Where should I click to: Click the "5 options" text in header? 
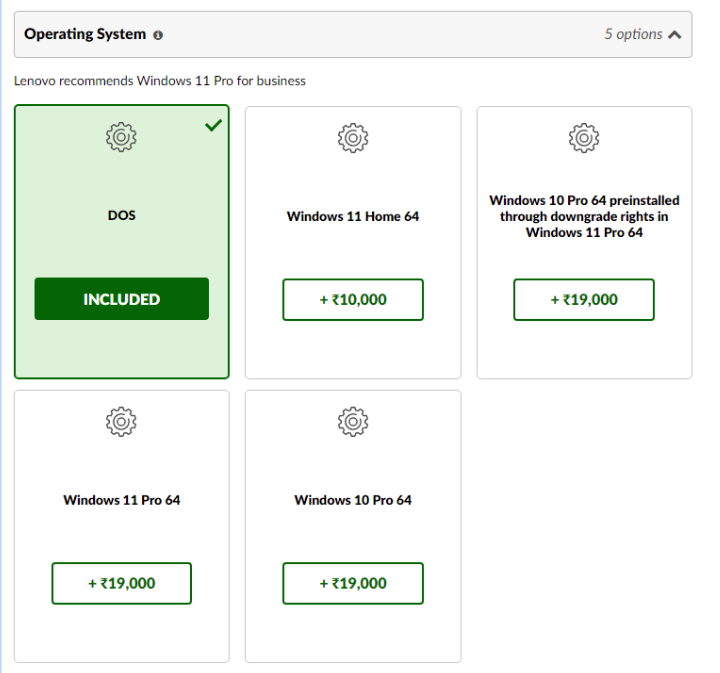633,35
